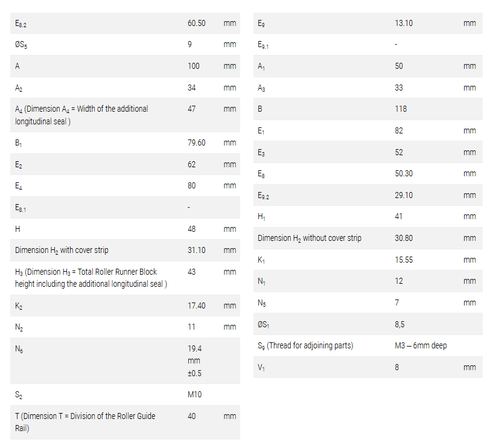Select the B1 value 79.60
The image size is (493, 448).
[197, 143]
